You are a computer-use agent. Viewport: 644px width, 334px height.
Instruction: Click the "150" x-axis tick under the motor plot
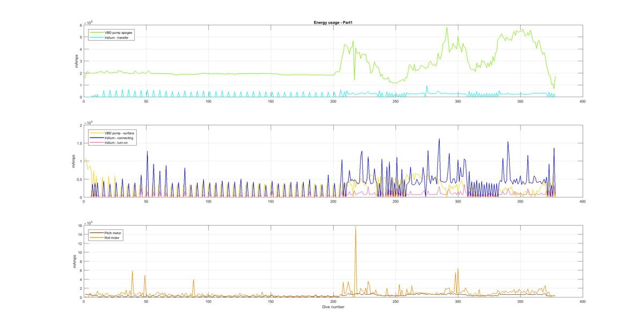coord(270,302)
